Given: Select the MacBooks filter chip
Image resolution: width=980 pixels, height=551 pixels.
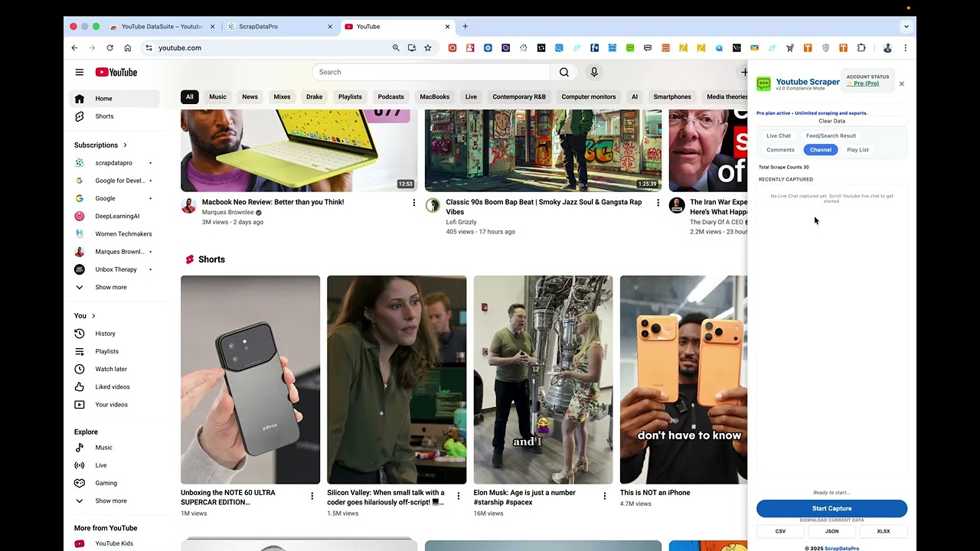Looking at the screenshot, I should pyautogui.click(x=434, y=96).
